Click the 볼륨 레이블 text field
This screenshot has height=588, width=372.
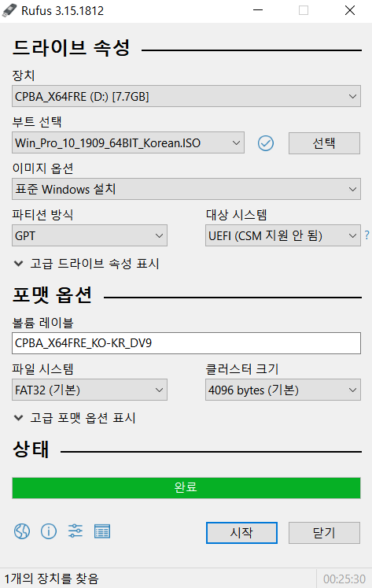pyautogui.click(x=186, y=343)
